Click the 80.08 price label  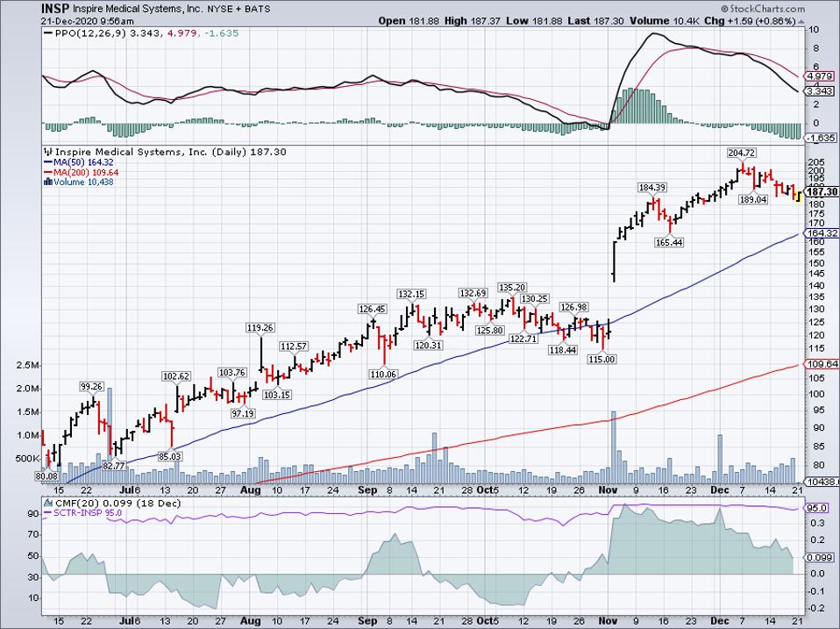point(46,475)
